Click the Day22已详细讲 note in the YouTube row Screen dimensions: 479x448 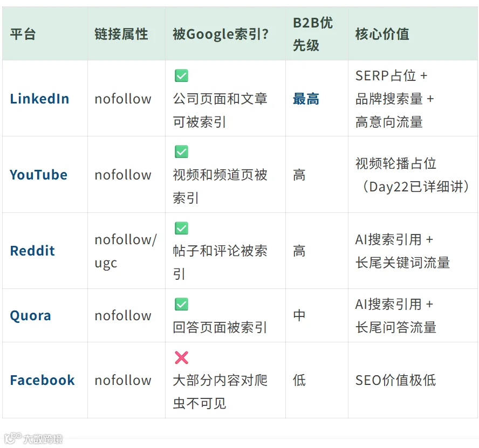click(x=416, y=187)
